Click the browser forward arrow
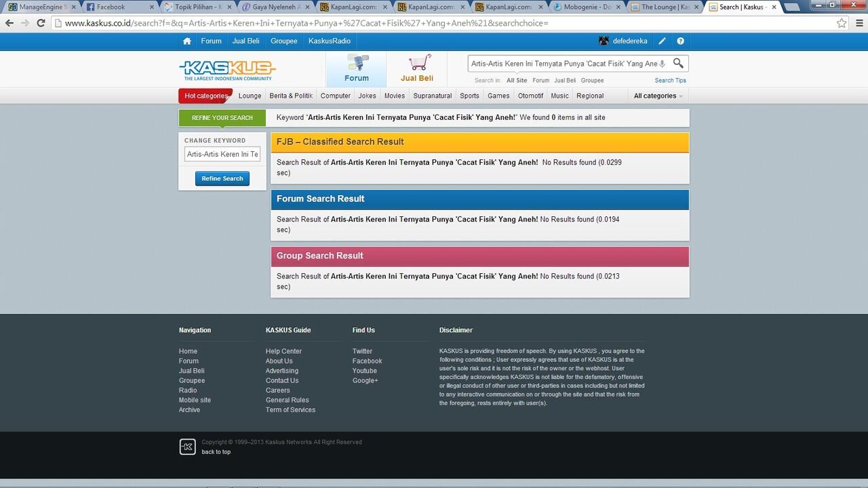Image resolution: width=868 pixels, height=488 pixels. pyautogui.click(x=25, y=23)
